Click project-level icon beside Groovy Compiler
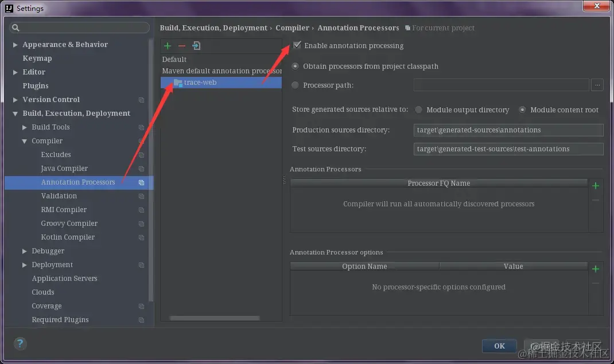The width and height of the screenshot is (614, 364). pos(141,224)
